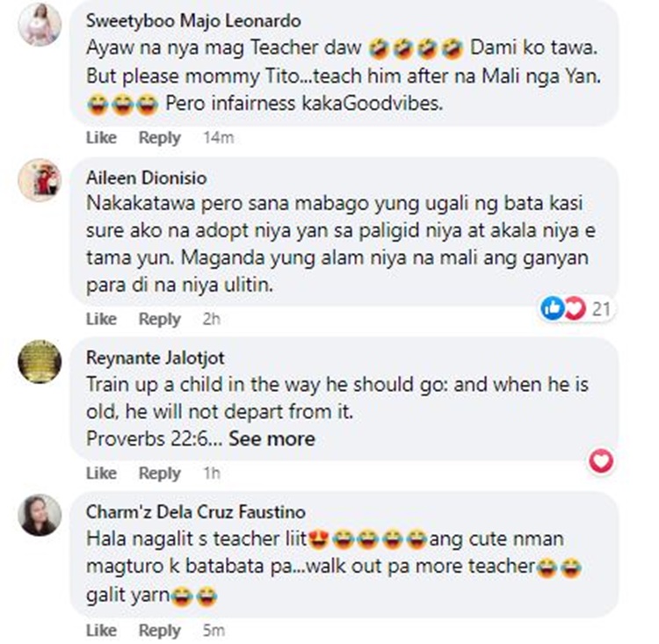The image size is (659, 644).
Task: Click the 14m timestamp on first comment
Action: tap(219, 137)
